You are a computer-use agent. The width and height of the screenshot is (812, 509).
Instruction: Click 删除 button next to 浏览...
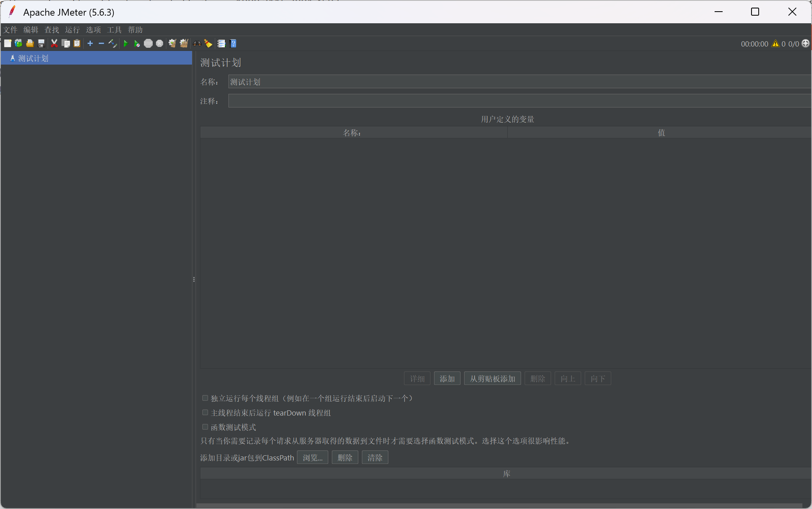pos(345,458)
